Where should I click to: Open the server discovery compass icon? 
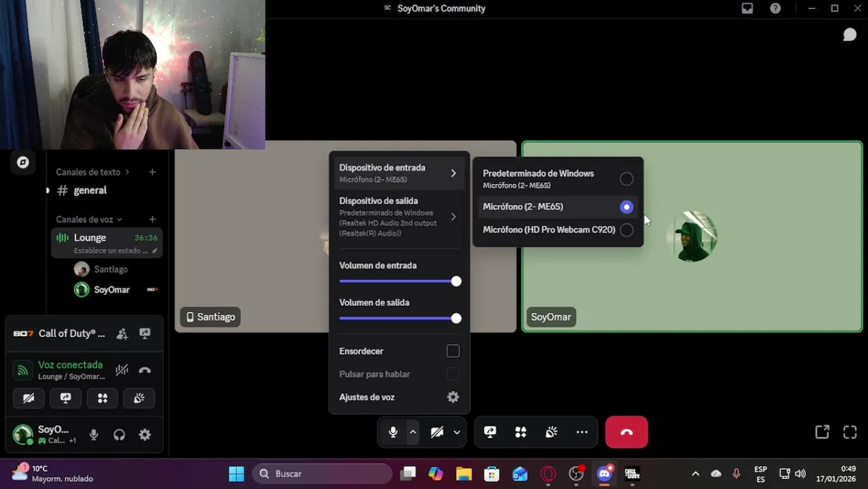pos(23,162)
